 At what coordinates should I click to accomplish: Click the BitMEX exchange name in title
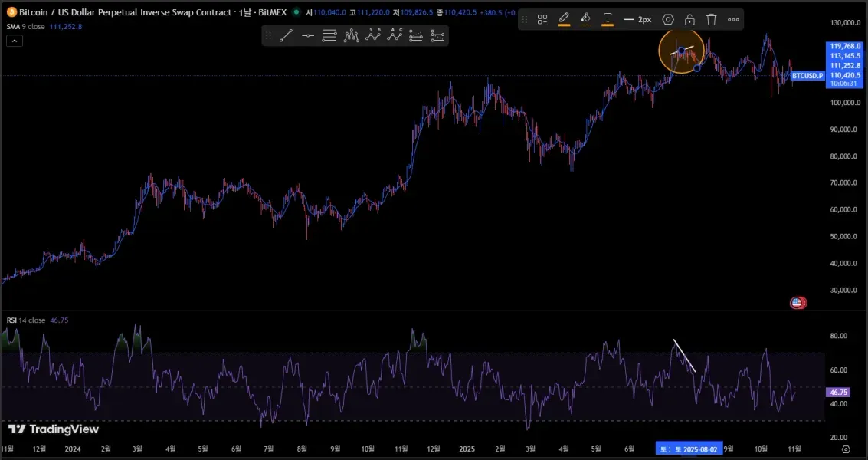point(273,11)
